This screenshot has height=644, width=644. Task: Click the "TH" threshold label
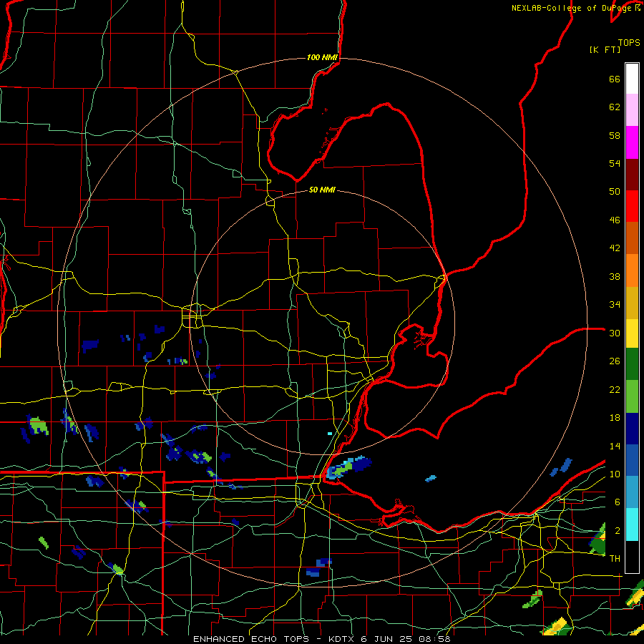coord(615,559)
